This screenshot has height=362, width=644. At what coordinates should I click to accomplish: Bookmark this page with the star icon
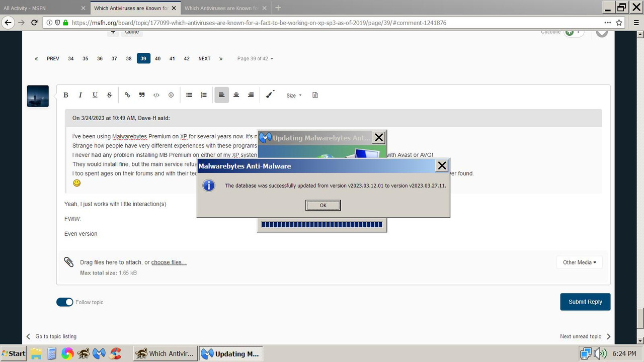tap(619, 23)
